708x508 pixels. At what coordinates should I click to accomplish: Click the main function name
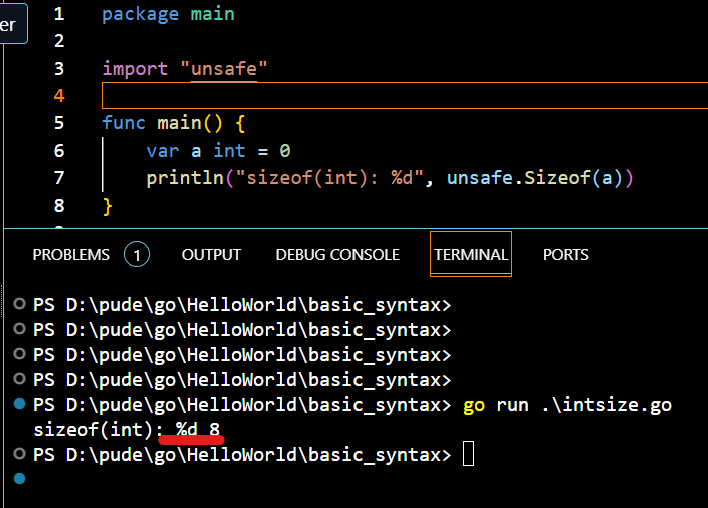(x=178, y=123)
